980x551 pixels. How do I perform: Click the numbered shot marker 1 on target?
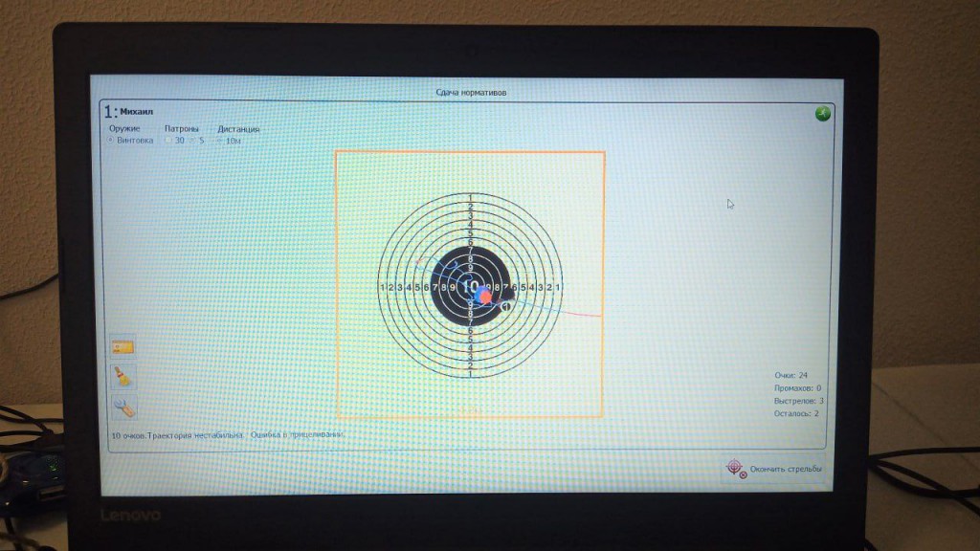click(506, 307)
